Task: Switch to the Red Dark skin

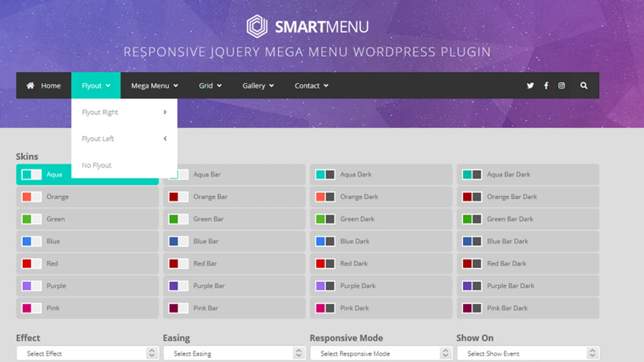Action: (x=381, y=263)
